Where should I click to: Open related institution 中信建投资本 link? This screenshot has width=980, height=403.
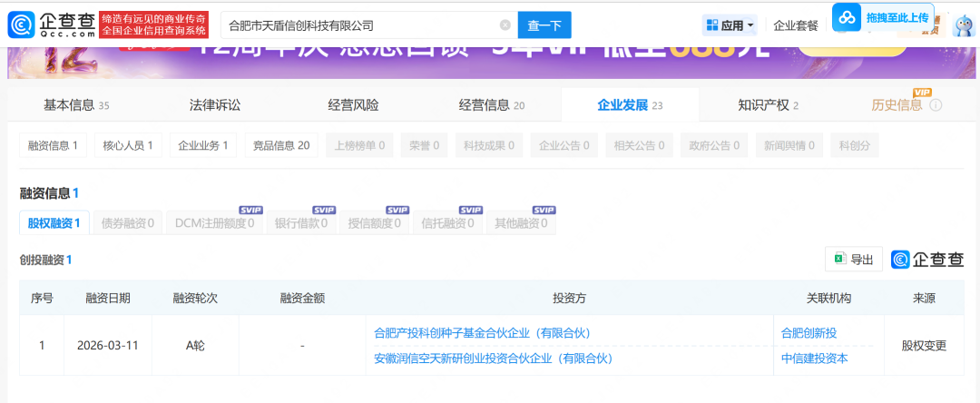pos(814,359)
